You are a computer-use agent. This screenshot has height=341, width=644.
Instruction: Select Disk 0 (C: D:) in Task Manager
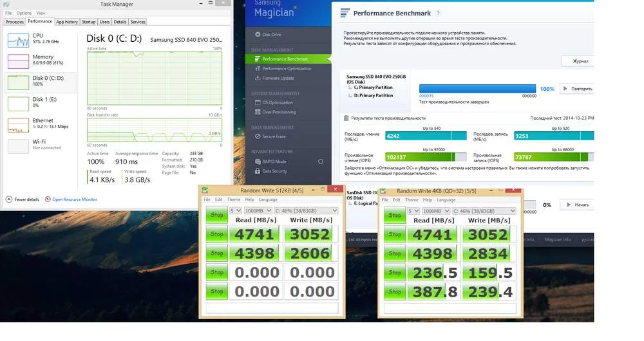(40, 82)
